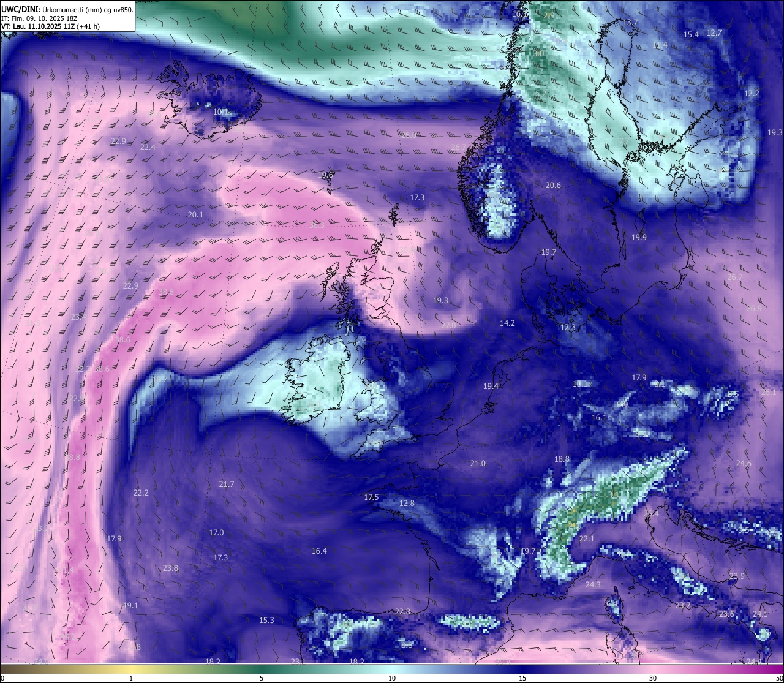This screenshot has height=683, width=784.
Task: Click the 22.1 map value
Action: click(x=587, y=538)
